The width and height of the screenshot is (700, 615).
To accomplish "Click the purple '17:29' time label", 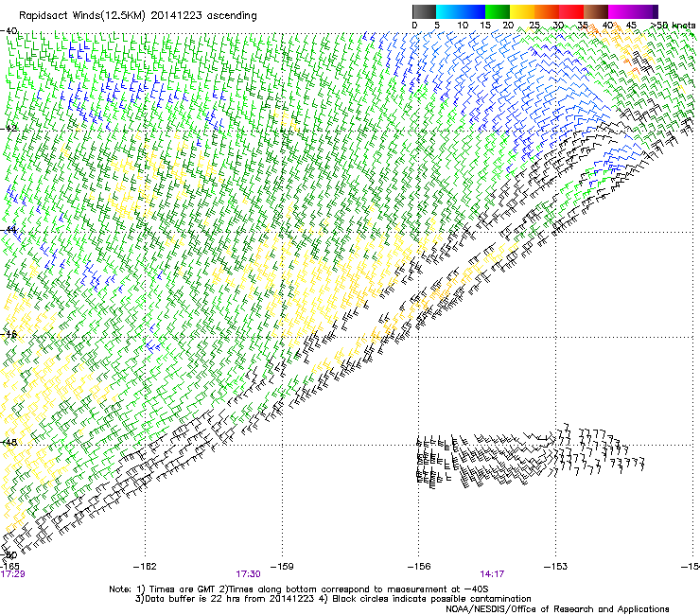I will 12,574.
